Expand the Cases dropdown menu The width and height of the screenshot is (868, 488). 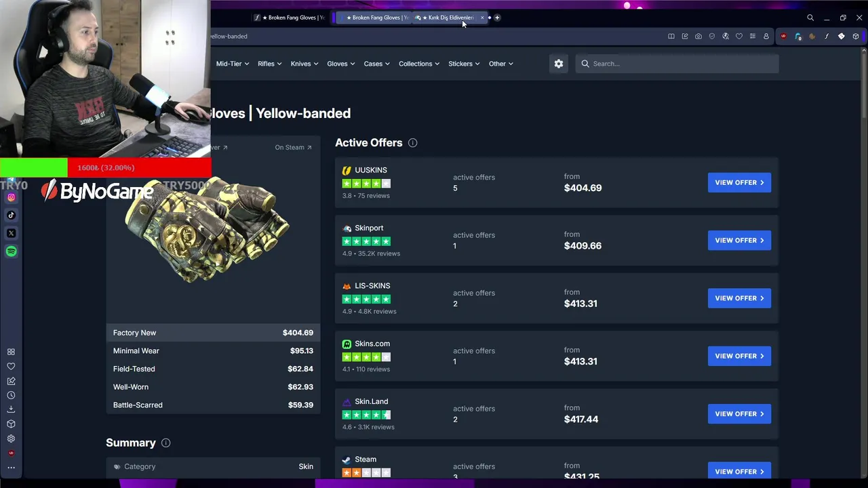pyautogui.click(x=376, y=64)
